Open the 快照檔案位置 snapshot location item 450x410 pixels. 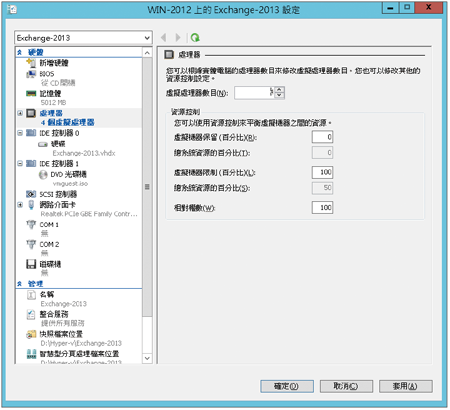(61, 334)
